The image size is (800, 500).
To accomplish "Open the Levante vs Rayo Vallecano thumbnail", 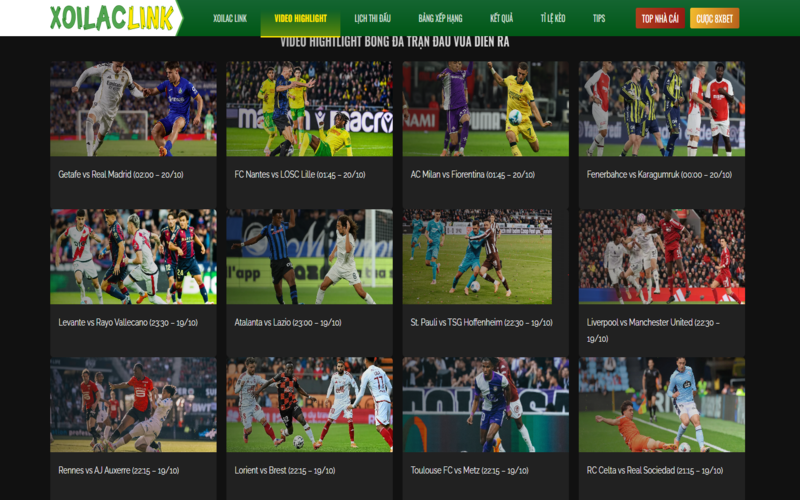I will click(133, 256).
